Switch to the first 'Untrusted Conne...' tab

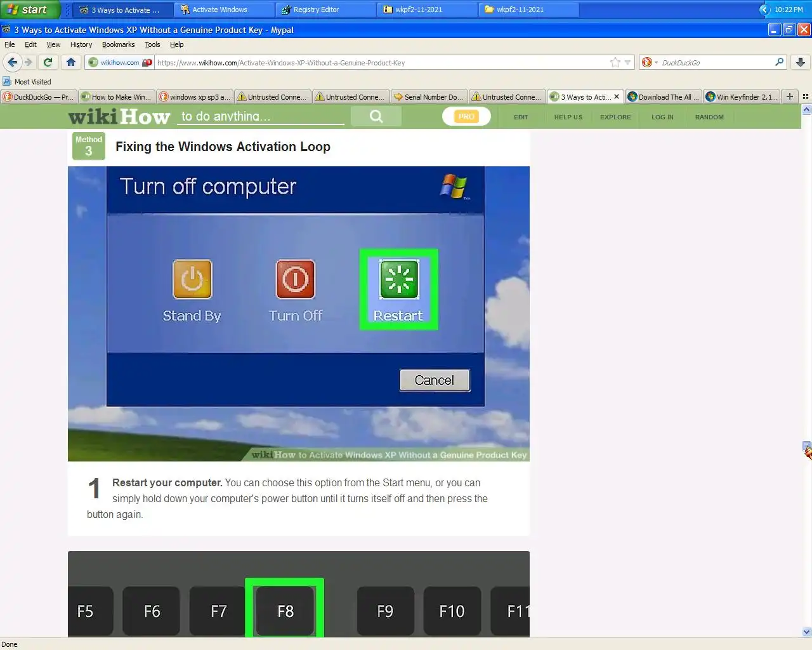[273, 96]
